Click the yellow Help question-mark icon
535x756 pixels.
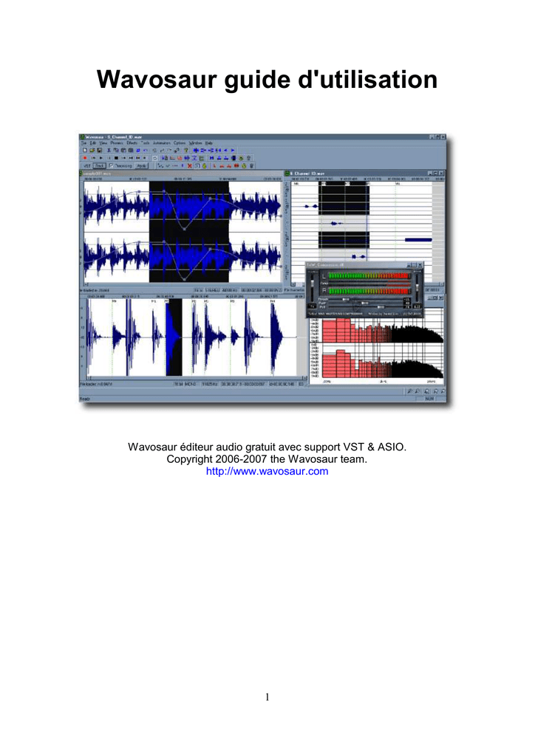pos(185,151)
